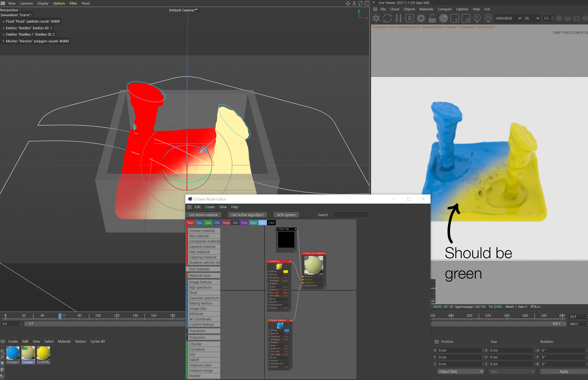Click the focus picker F icon
The image size is (588, 380).
tap(477, 18)
